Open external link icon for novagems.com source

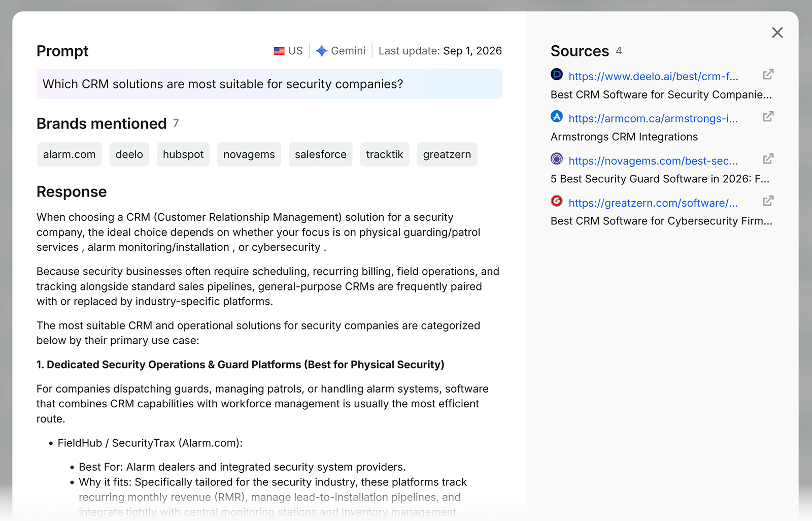coord(768,159)
